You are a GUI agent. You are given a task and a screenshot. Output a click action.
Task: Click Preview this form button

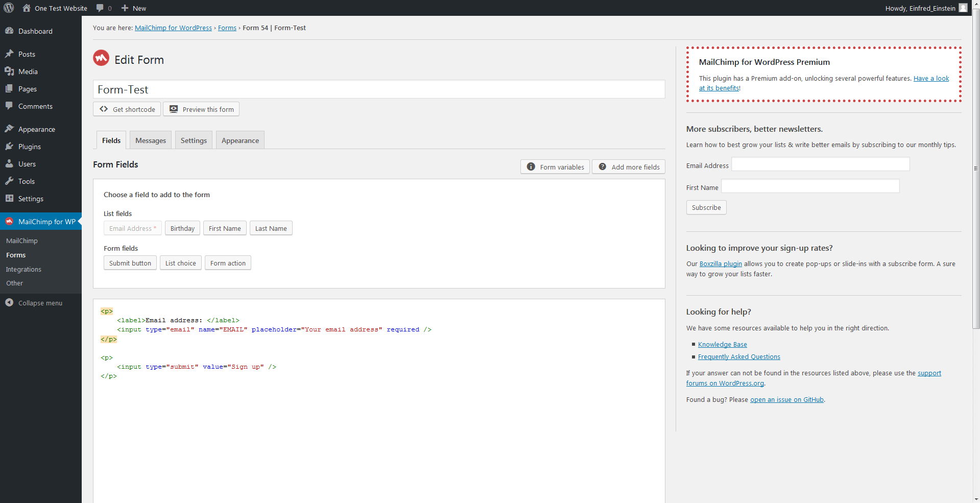coord(201,109)
